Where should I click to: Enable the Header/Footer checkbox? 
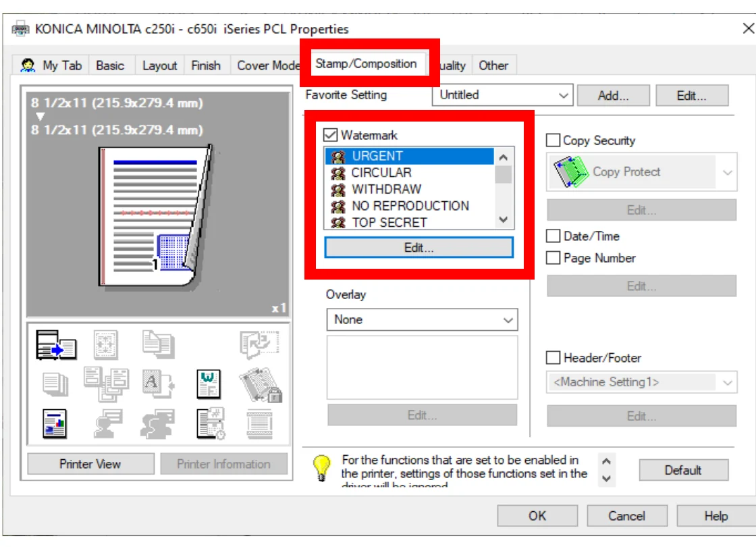(553, 357)
